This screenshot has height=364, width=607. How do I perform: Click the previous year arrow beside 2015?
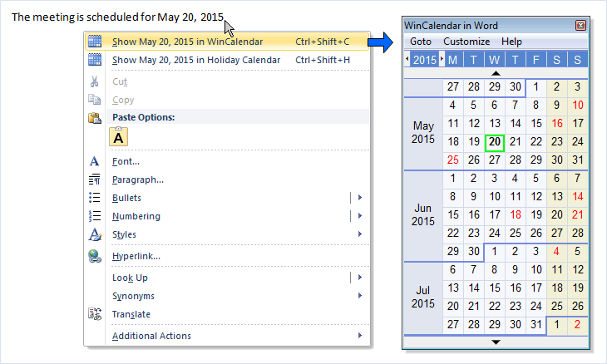point(407,60)
